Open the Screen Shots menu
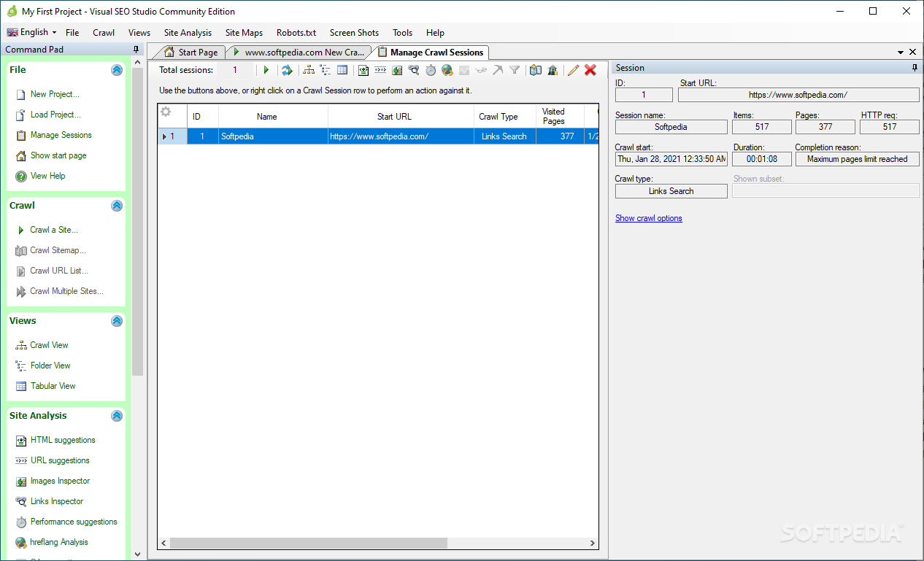 coord(354,33)
